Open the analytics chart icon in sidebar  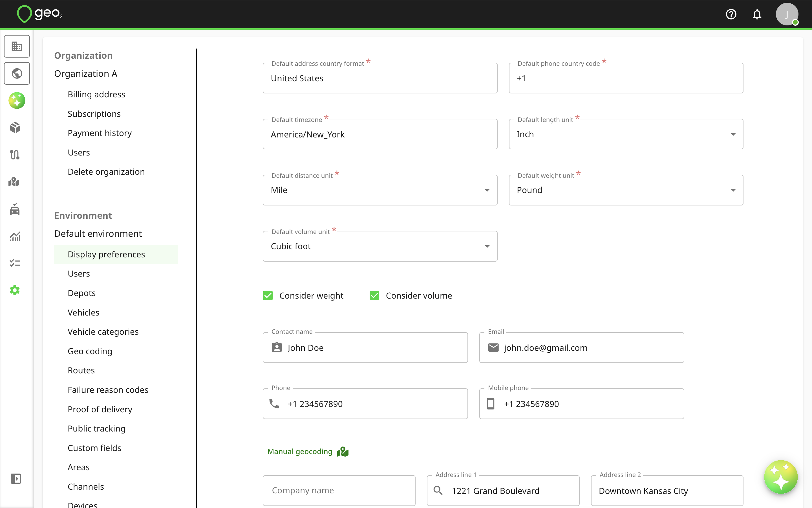tap(15, 236)
